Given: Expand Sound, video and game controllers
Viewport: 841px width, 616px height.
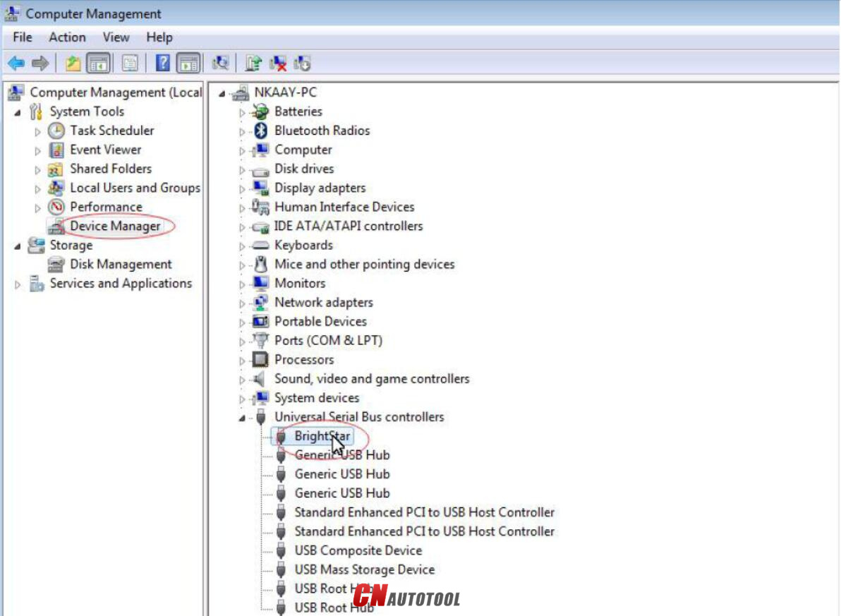Looking at the screenshot, I should tap(242, 380).
